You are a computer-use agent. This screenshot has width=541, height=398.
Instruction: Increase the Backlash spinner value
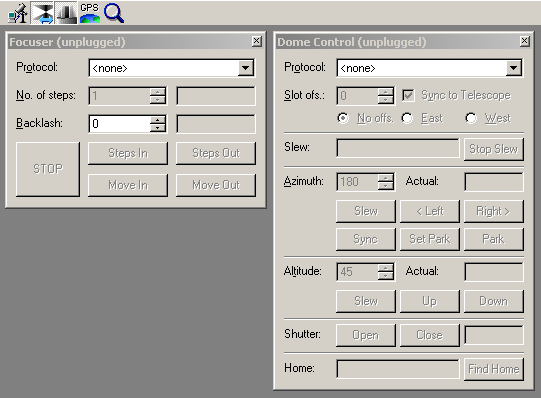pyautogui.click(x=158, y=120)
